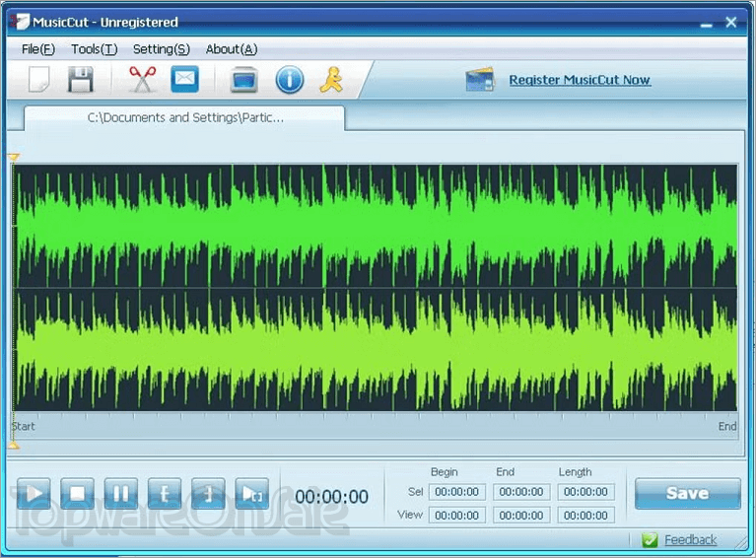Follow the Register MusicCut Now link
Screen dimensions: 756x558
click(580, 80)
